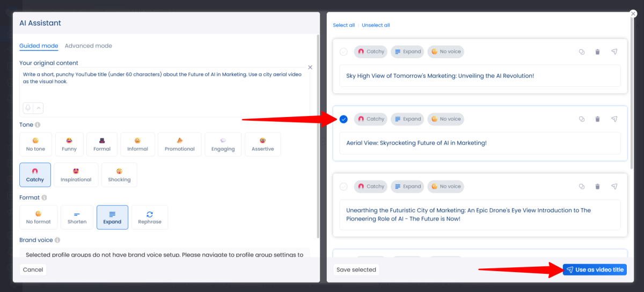The width and height of the screenshot is (644, 292).
Task: Click the Tone info icon
Action: (x=38, y=125)
